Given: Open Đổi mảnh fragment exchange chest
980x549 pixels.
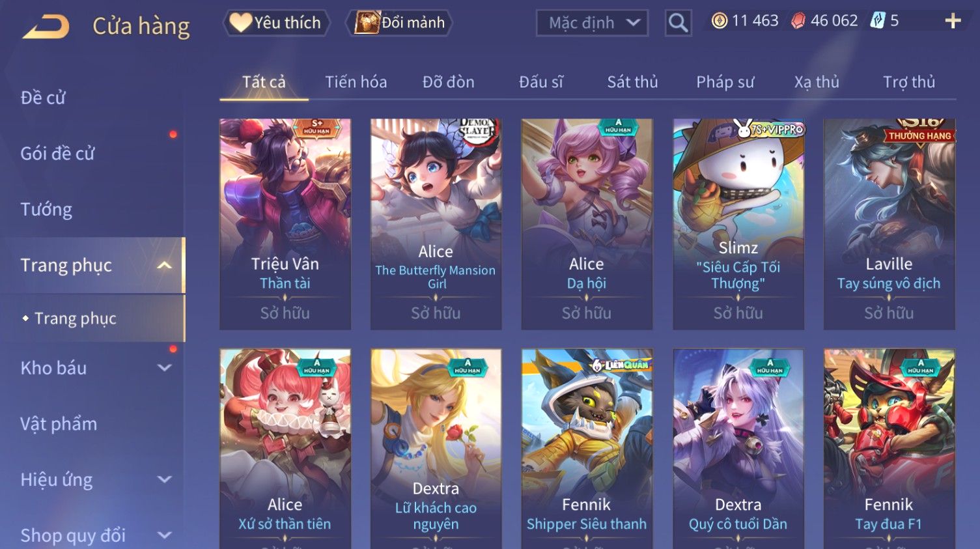Looking at the screenshot, I should tap(399, 23).
